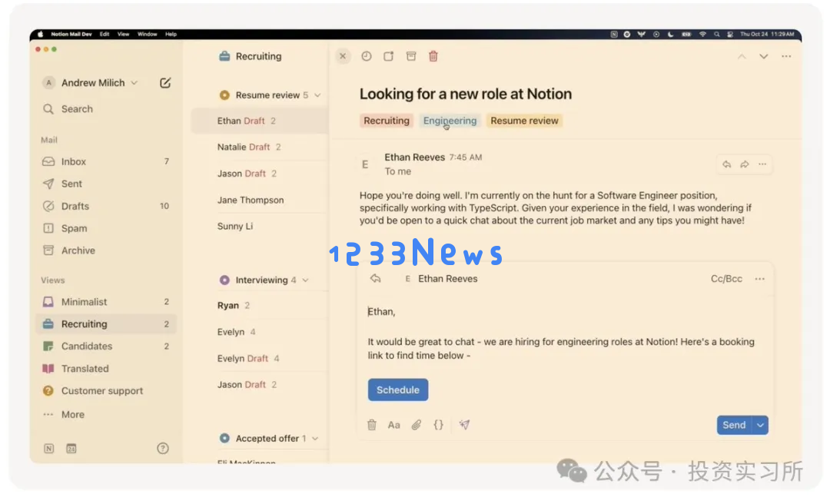Click the AI send-later paper plane icon

coord(464,425)
